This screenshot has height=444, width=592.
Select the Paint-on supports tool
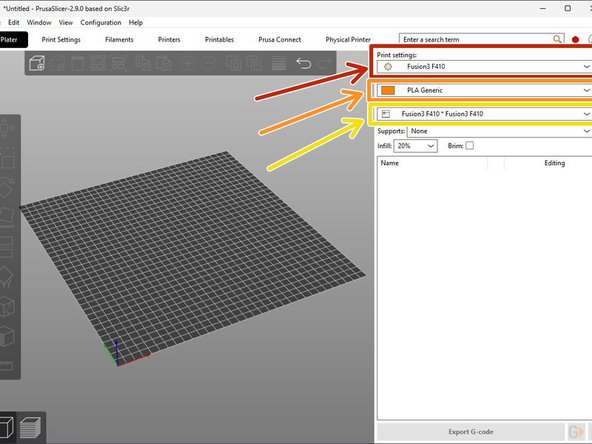coord(7,277)
